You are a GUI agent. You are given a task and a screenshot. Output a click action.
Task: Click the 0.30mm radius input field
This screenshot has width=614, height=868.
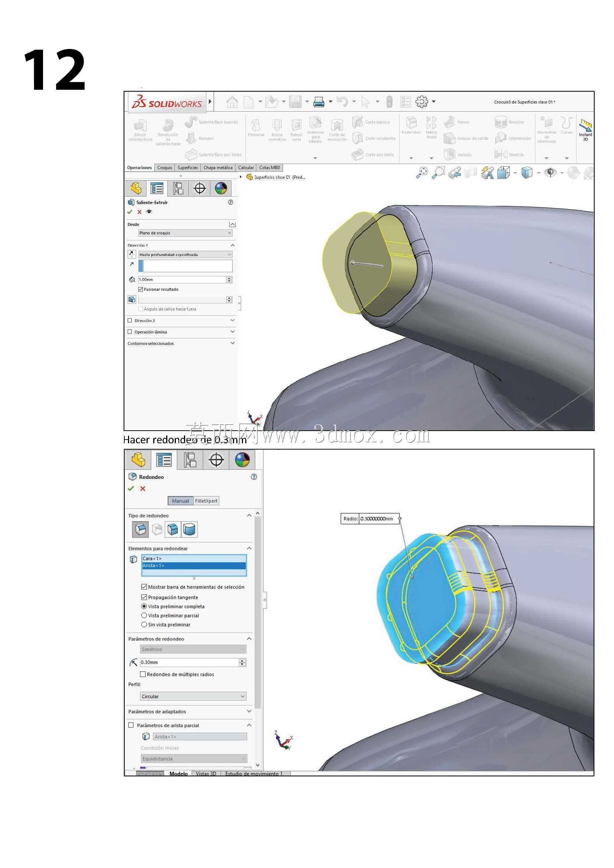[190, 662]
